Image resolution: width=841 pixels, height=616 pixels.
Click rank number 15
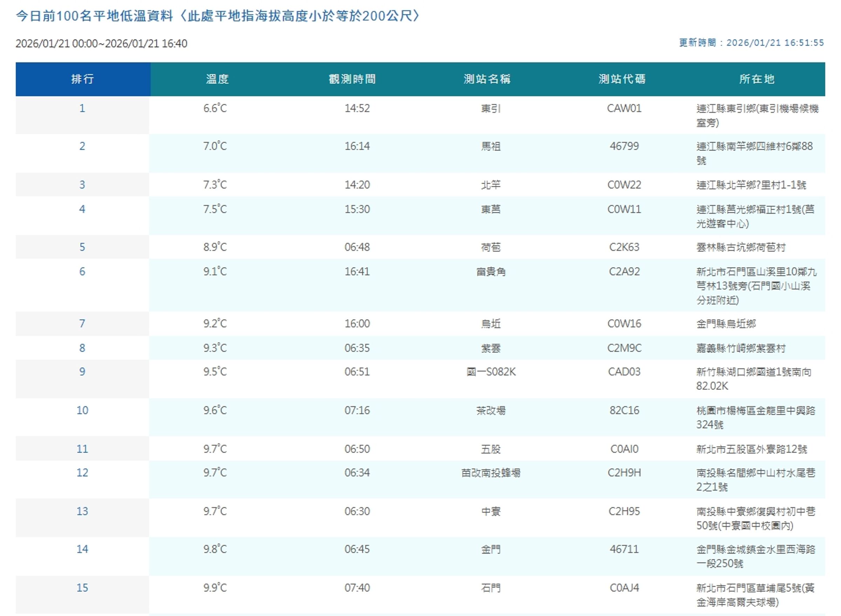[82, 588]
